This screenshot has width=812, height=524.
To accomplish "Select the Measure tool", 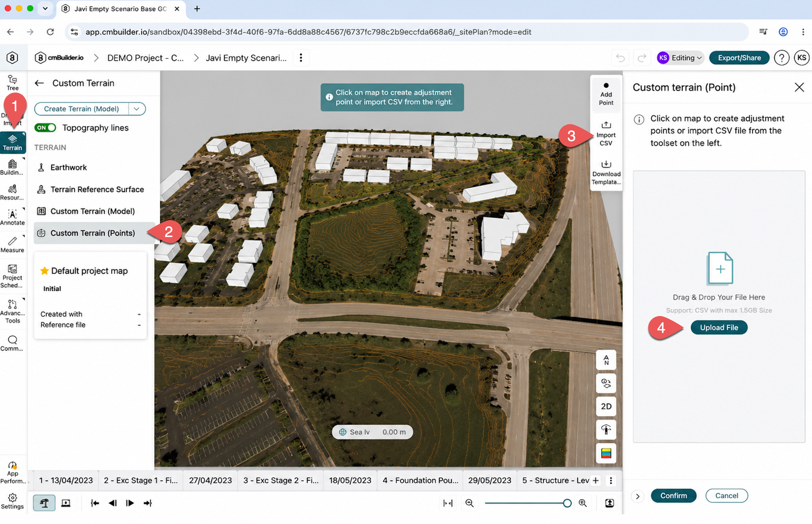I will 13,245.
